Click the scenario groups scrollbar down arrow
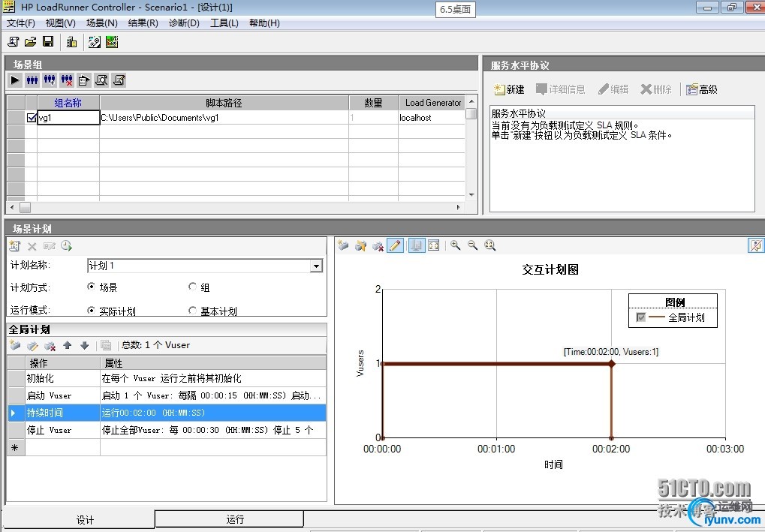765x532 pixels. [471, 194]
